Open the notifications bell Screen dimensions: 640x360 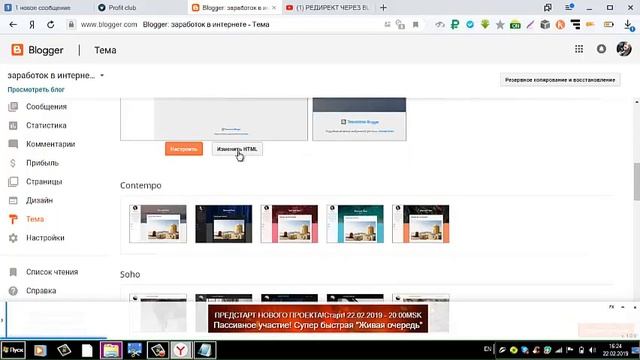click(601, 49)
